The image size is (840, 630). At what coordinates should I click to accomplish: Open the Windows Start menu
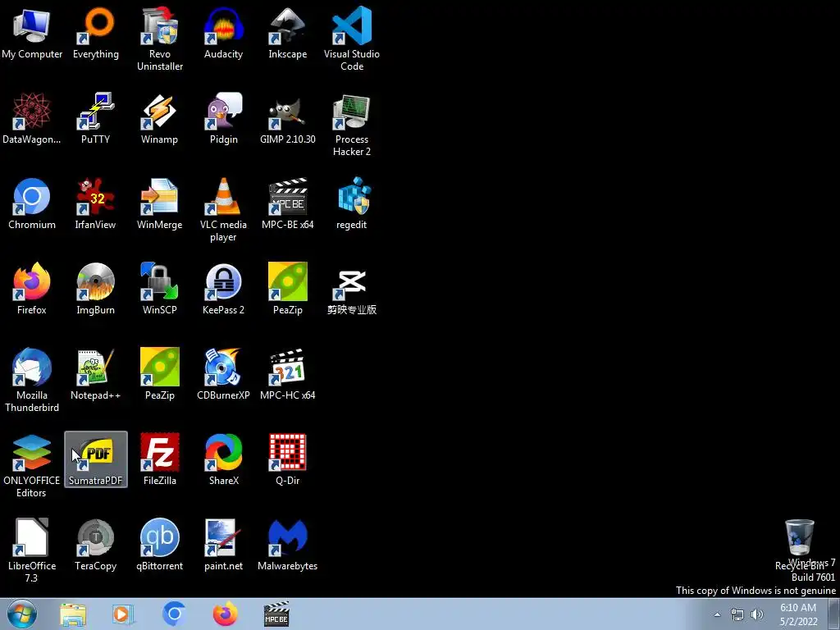pyautogui.click(x=22, y=614)
